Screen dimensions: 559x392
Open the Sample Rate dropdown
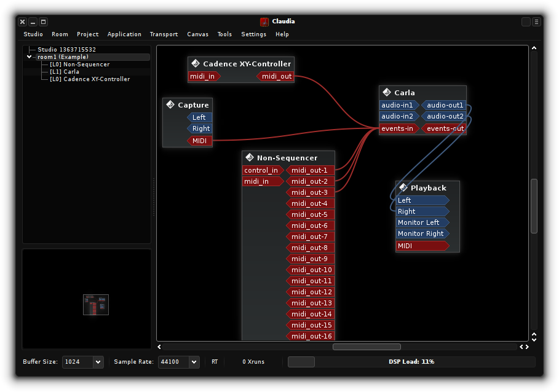coord(194,362)
